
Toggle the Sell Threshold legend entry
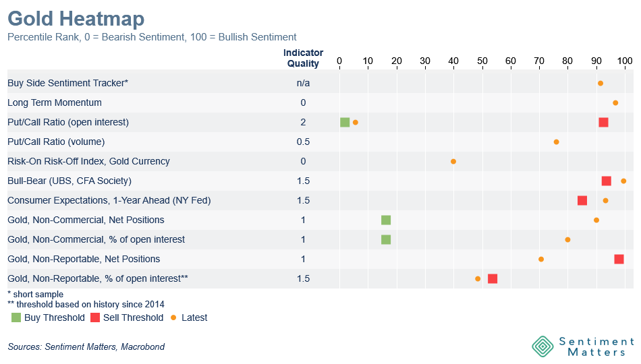127,317
